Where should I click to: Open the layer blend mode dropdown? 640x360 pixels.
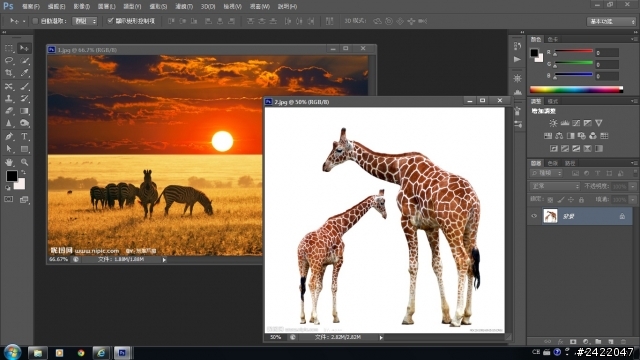pos(555,186)
